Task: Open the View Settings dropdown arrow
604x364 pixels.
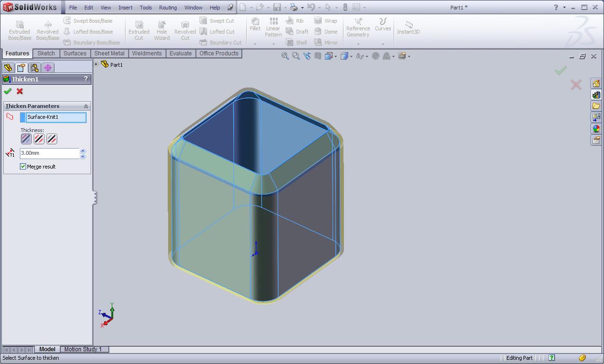Action: (x=409, y=56)
